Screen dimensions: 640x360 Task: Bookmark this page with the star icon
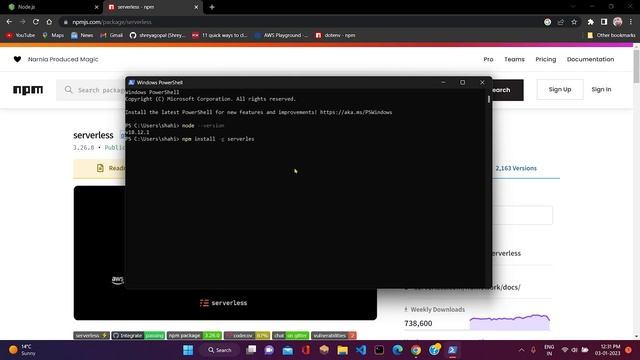coord(574,22)
